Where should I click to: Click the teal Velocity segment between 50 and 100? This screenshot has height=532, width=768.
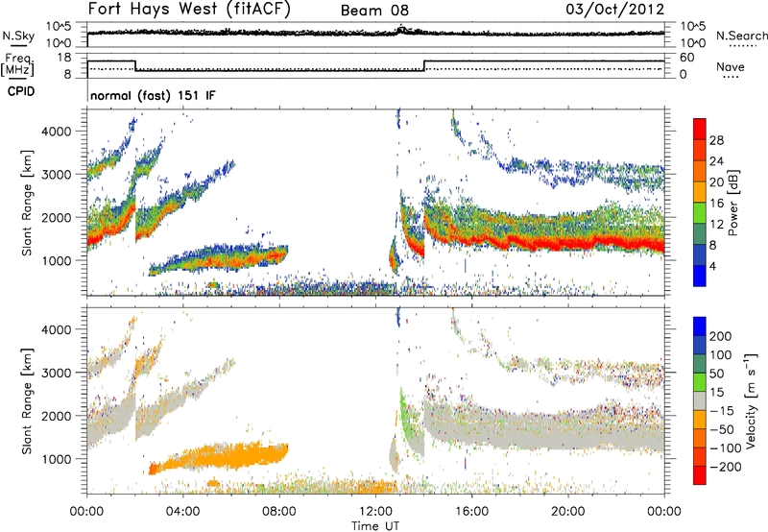[x=700, y=364]
